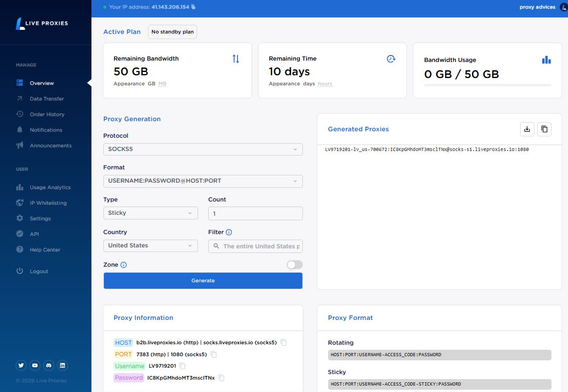Open the LinkedIn social link
This screenshot has height=392, width=568.
(63, 365)
